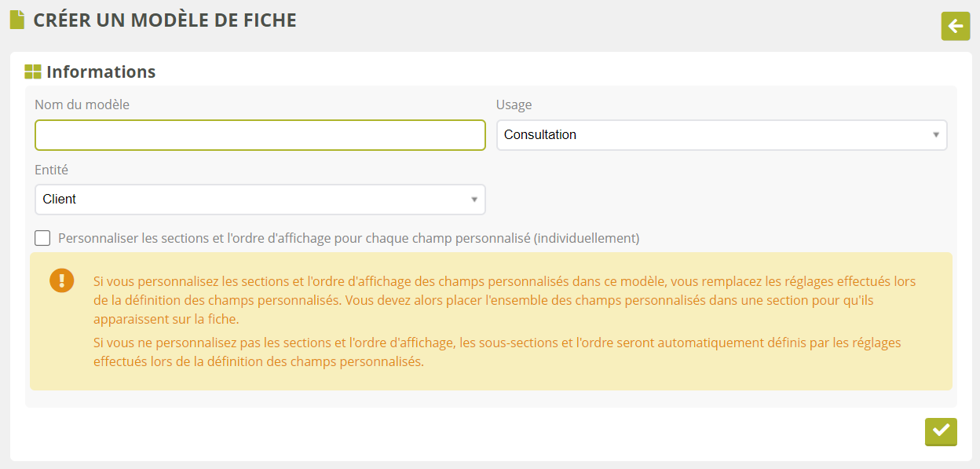Click the "Usage" field label
The height and width of the screenshot is (469, 980).
514,104
